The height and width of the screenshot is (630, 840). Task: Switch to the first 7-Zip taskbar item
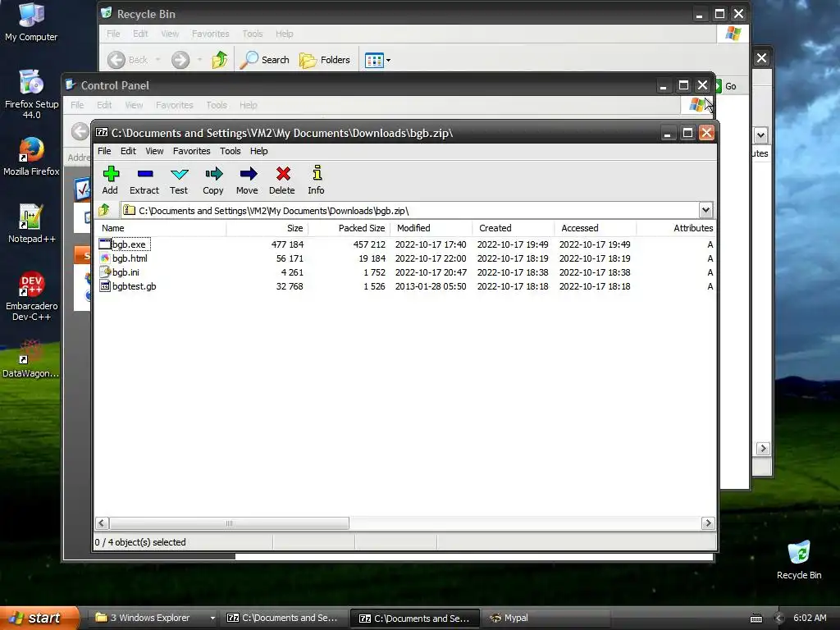(x=285, y=618)
